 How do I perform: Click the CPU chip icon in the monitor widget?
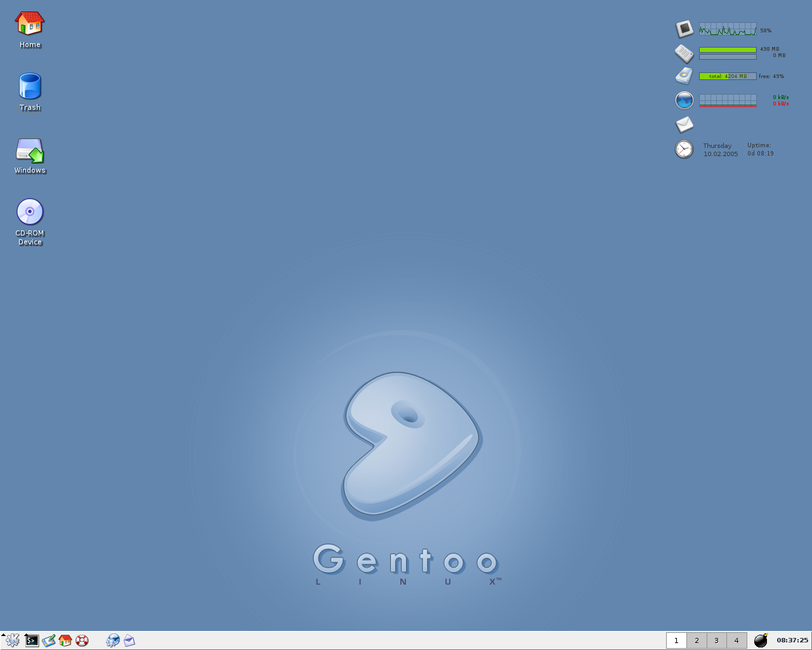(x=684, y=29)
